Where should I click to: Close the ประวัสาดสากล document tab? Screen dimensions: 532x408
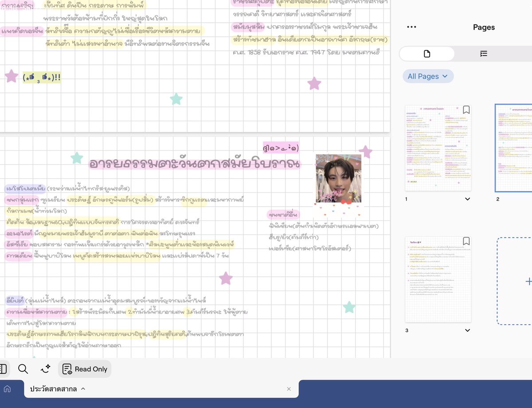coord(289,389)
